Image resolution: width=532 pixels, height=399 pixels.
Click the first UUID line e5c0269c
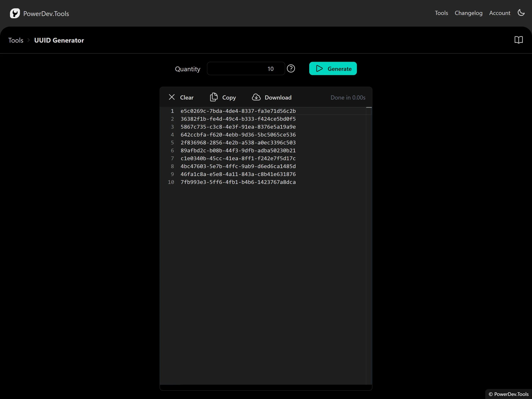point(238,111)
